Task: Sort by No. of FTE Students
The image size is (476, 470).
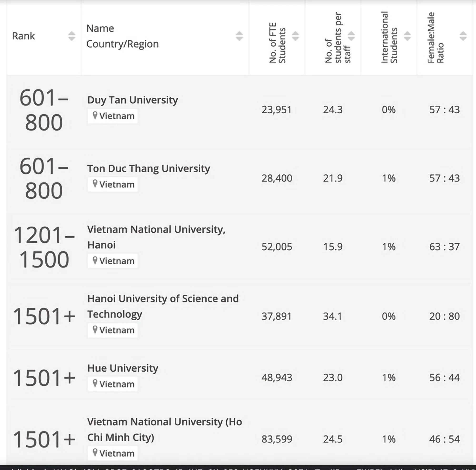Action: click(x=295, y=36)
